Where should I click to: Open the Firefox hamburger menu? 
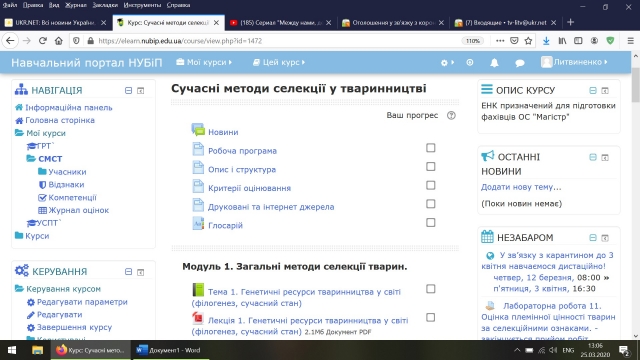630,41
